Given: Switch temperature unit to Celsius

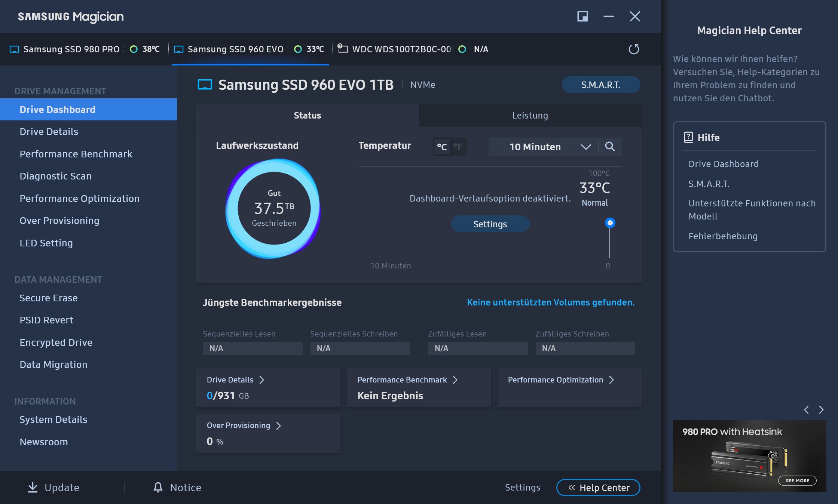Looking at the screenshot, I should click(x=442, y=147).
